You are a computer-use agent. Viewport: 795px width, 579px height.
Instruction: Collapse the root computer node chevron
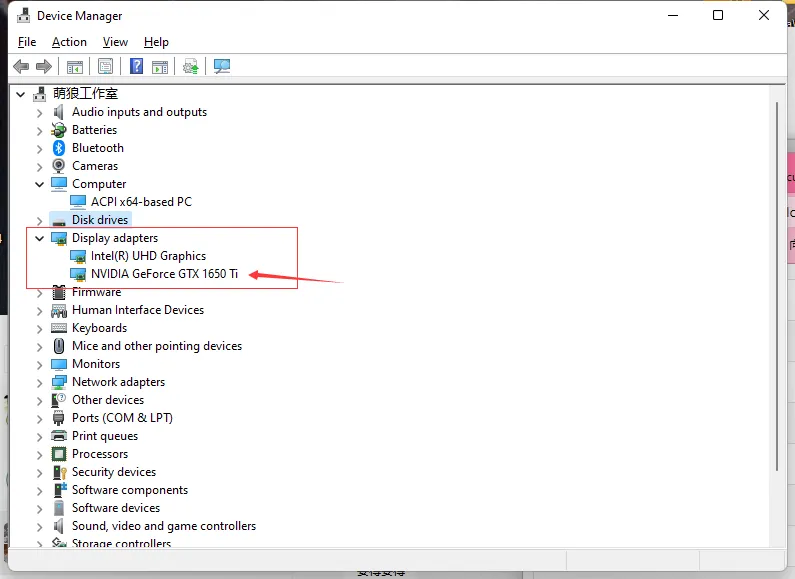tap(20, 94)
